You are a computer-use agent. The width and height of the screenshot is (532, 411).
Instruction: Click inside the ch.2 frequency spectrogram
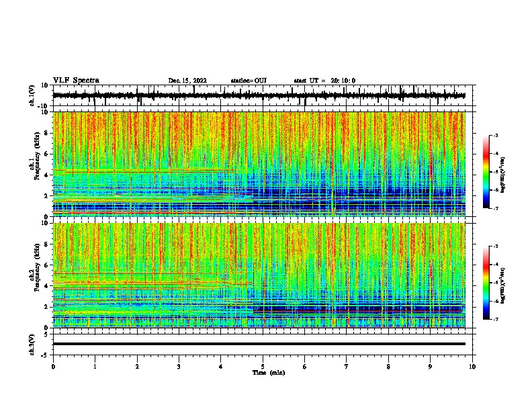click(x=259, y=275)
